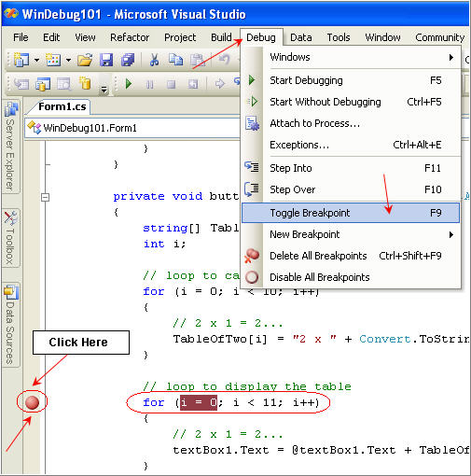Screen dimensions: 471x476
Task: Switch to the Form1.cs tab
Action: [x=62, y=106]
